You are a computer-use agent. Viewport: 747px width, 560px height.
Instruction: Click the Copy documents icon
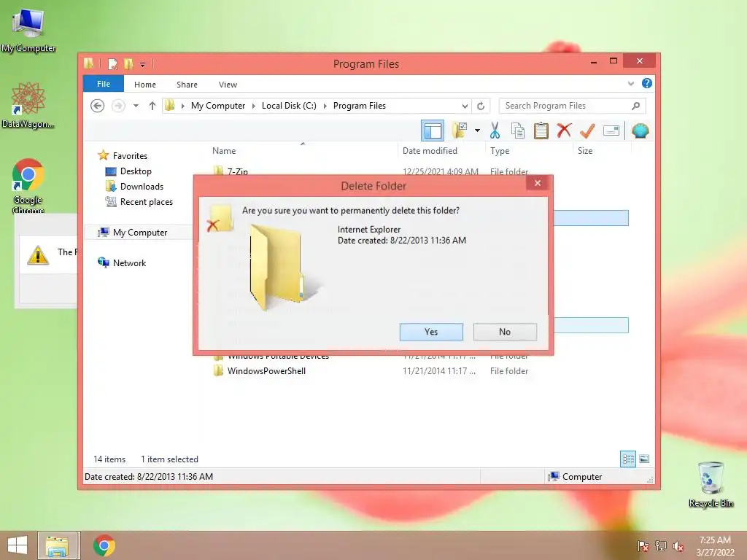[518, 131]
